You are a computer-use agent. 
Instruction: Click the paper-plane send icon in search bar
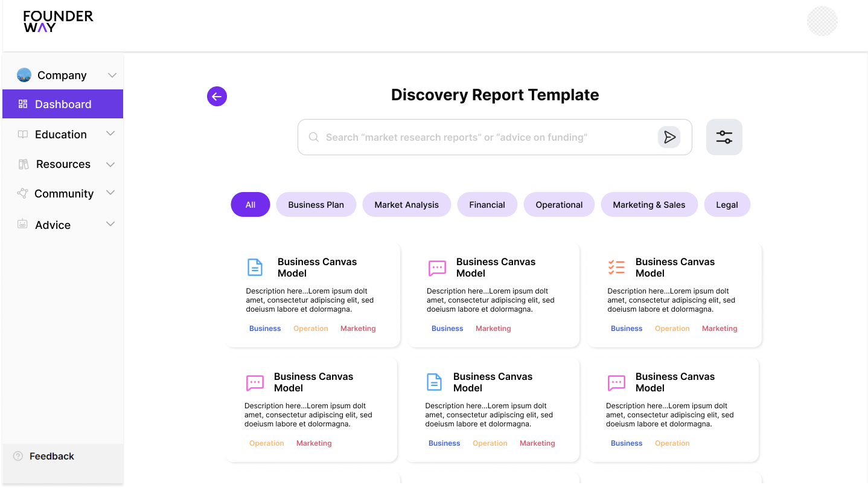(669, 137)
